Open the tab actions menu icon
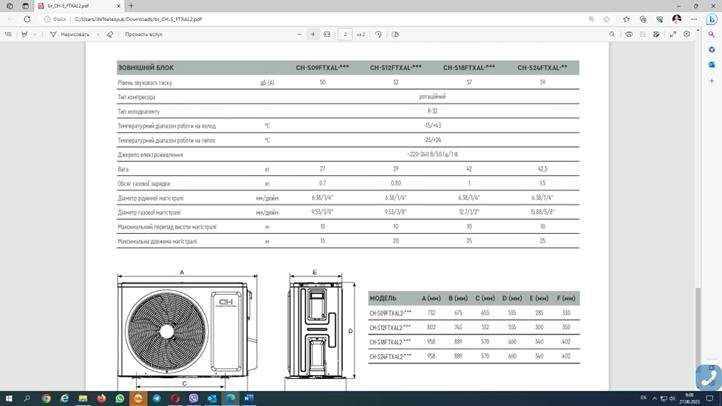The image size is (722, 406). click(x=25, y=6)
